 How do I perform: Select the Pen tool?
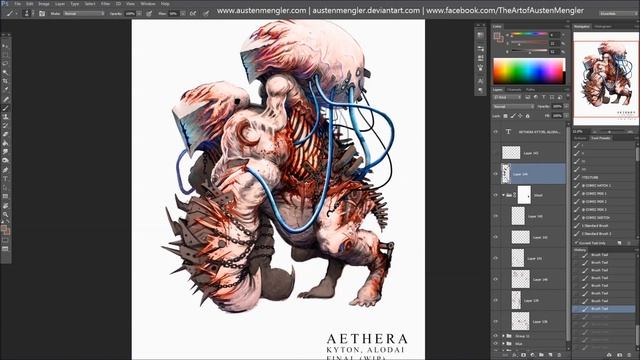click(5, 170)
